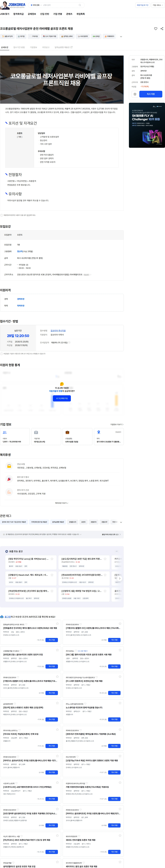
Task: Open the 신입·인턴 menu
Action: [x=45, y=14]
